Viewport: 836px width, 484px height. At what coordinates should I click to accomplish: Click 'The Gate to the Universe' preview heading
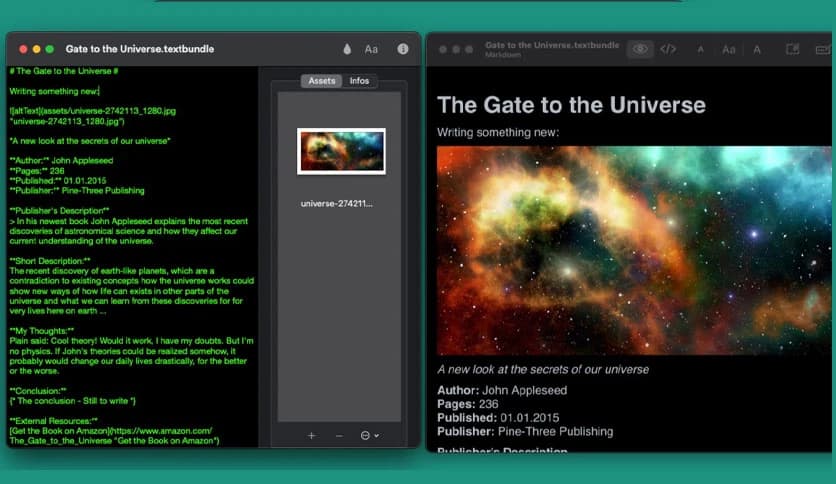coord(571,105)
